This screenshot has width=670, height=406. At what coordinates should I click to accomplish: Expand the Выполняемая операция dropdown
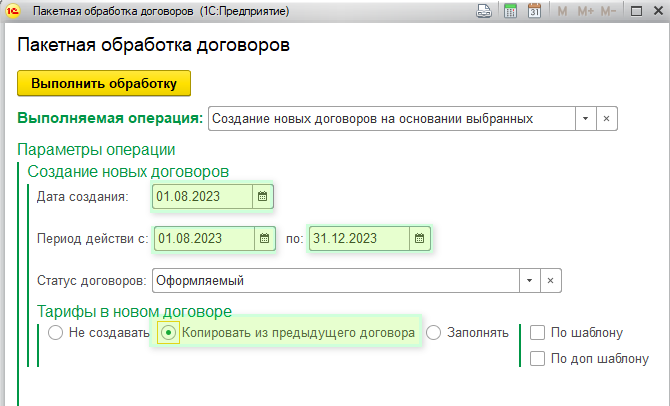(x=584, y=118)
